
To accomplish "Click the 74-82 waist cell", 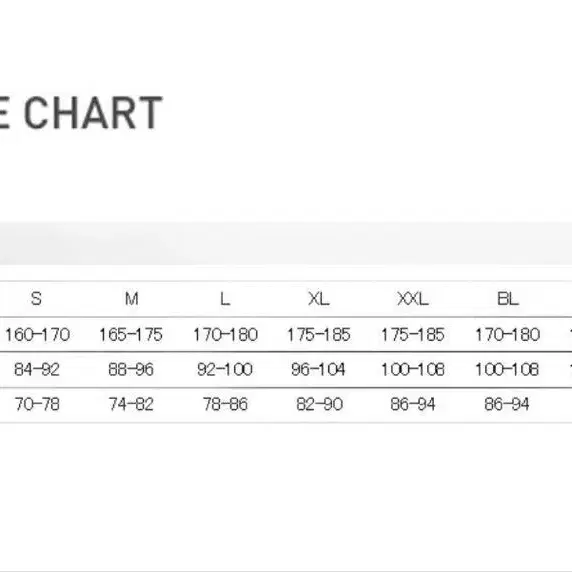I will (x=131, y=404).
